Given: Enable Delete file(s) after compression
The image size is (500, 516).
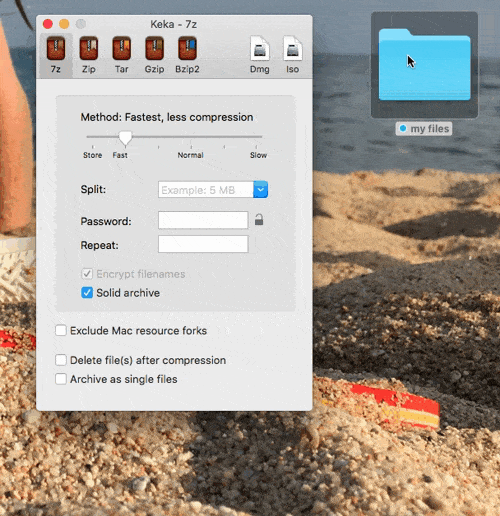Looking at the screenshot, I should tap(61, 360).
